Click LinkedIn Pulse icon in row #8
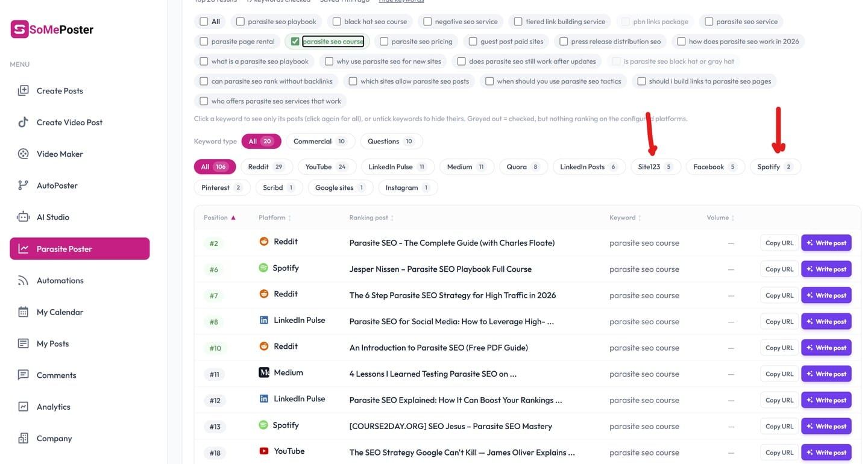868x464 pixels. coord(264,320)
